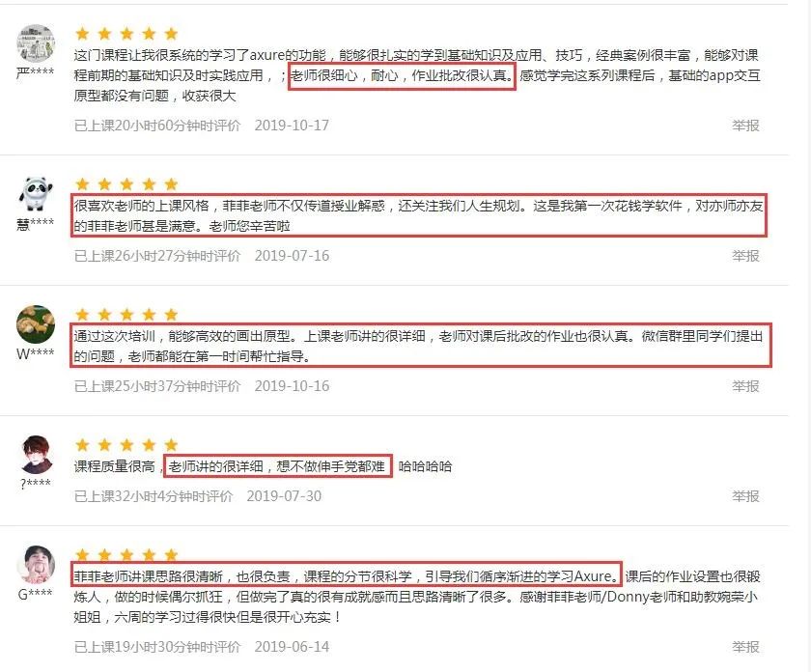Open the panda avatar of reviewer 慧****
The height and width of the screenshot is (672, 811).
coord(36,194)
